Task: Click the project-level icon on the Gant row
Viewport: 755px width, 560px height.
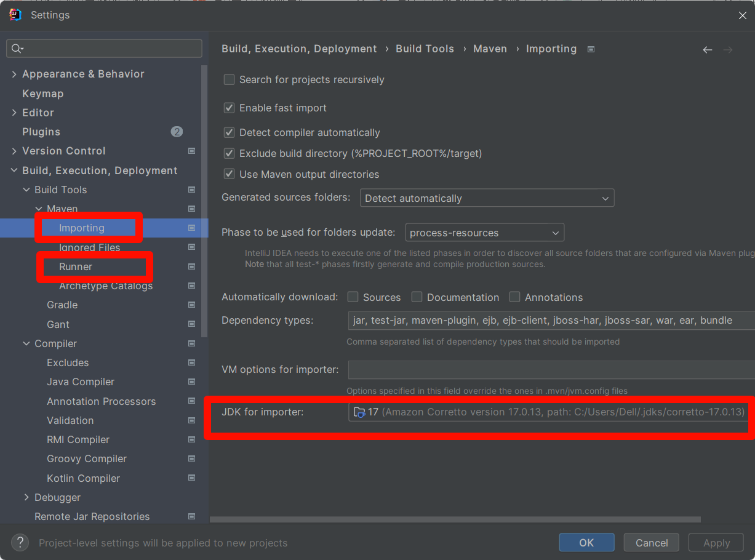Action: (x=192, y=324)
